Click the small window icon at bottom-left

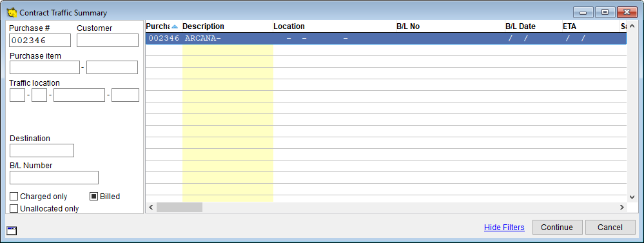pyautogui.click(x=12, y=231)
